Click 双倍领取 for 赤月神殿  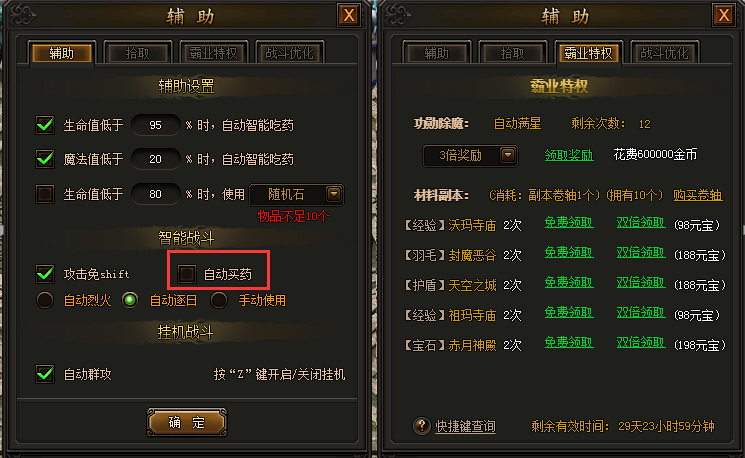click(x=640, y=343)
